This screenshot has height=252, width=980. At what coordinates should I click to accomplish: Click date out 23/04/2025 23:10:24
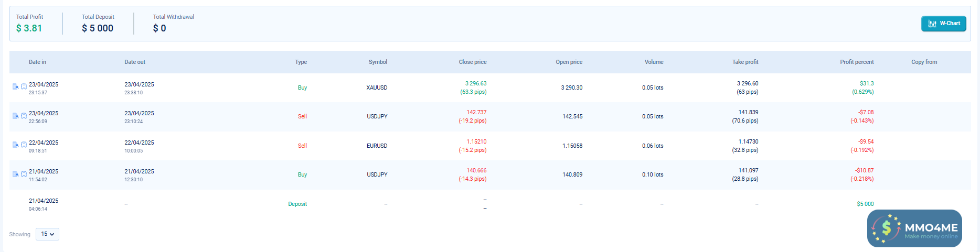click(139, 117)
